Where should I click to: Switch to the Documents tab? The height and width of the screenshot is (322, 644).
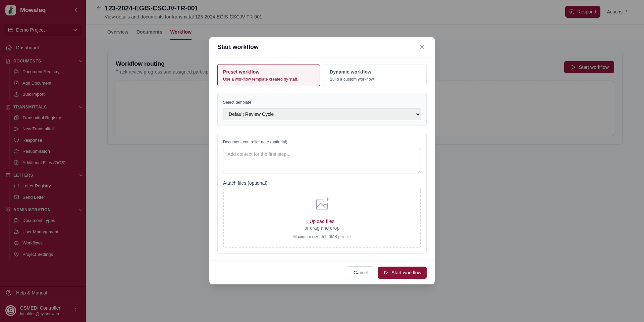pyautogui.click(x=149, y=32)
